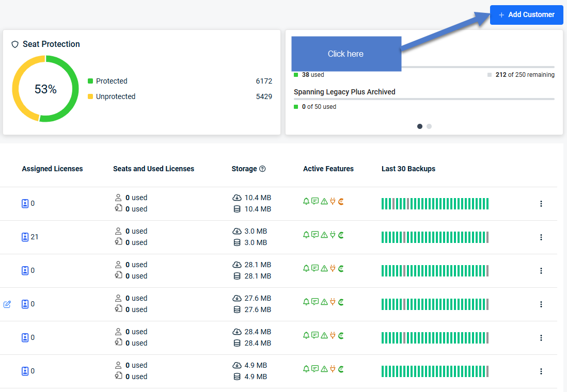
Task: Open the Storage help question-mark icon
Action: tap(262, 169)
